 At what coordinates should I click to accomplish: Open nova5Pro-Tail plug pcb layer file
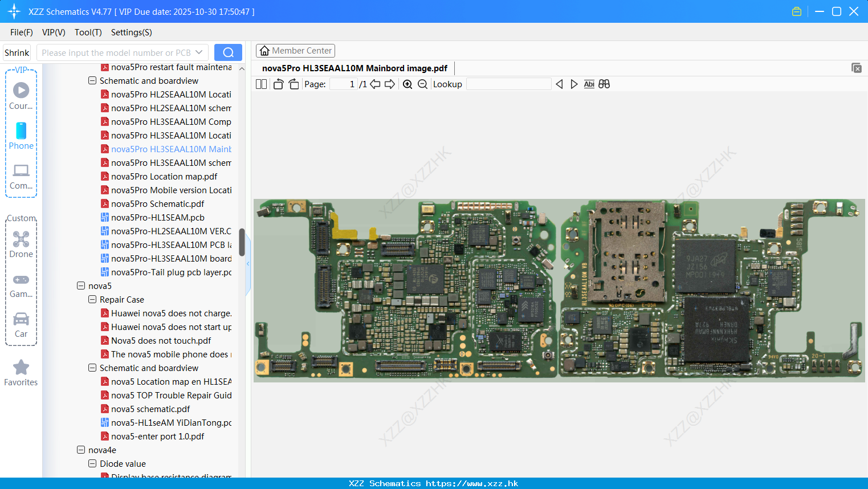pyautogui.click(x=166, y=272)
